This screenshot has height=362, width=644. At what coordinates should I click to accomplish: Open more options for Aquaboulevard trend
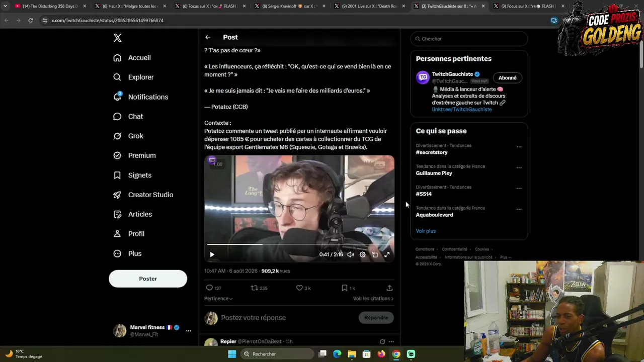pos(519,209)
